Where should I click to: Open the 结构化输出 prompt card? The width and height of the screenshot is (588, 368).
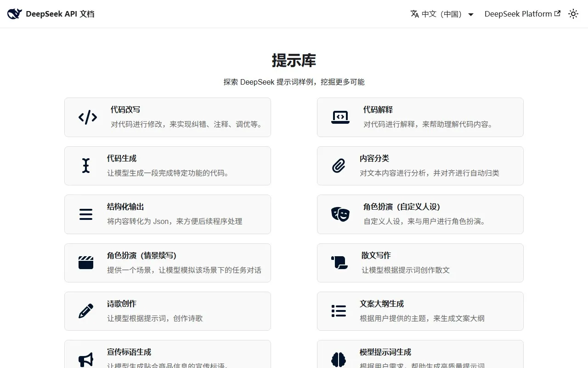(168, 214)
